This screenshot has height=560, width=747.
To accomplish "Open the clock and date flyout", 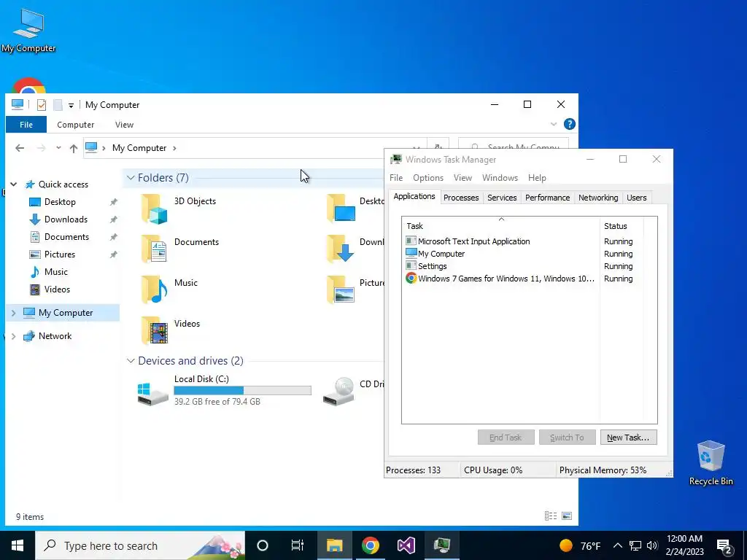I will 684,545.
